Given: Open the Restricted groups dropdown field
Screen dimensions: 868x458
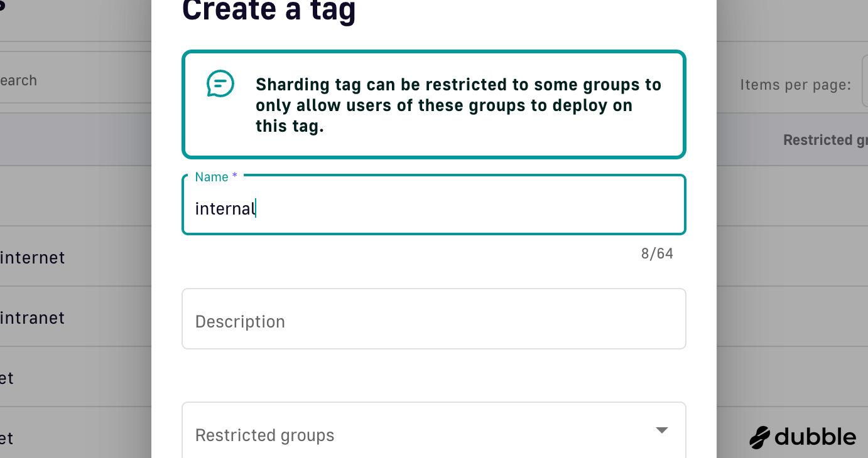Looking at the screenshot, I should [x=434, y=432].
